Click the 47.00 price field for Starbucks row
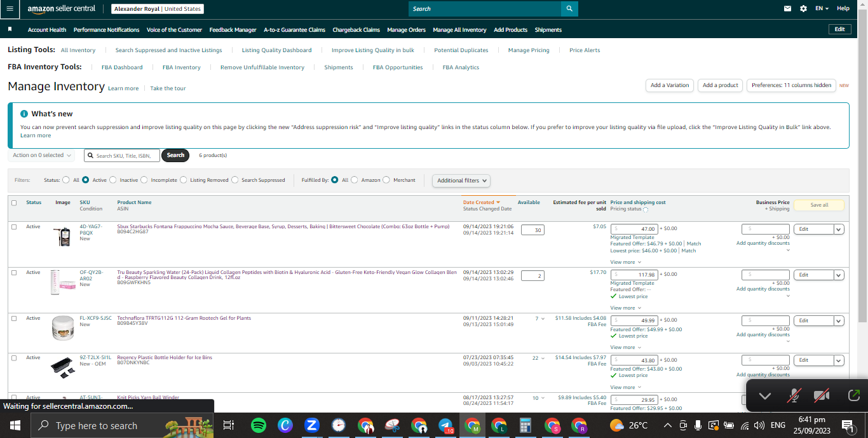This screenshot has height=438, width=868. [x=634, y=229]
